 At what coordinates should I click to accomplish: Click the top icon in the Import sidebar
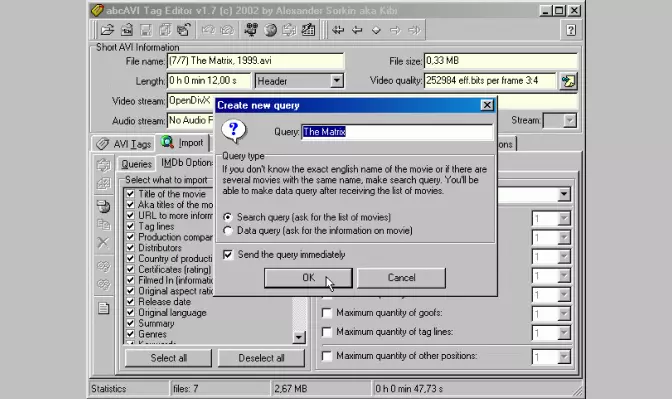click(103, 165)
